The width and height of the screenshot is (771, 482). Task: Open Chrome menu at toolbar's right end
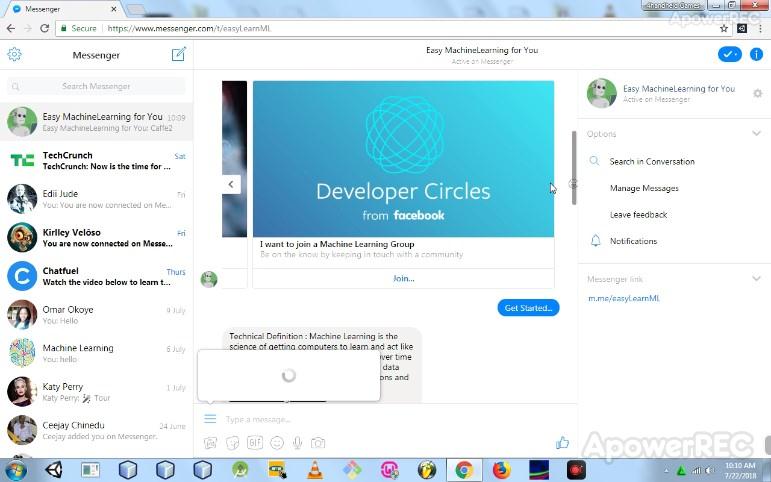pyautogui.click(x=762, y=29)
